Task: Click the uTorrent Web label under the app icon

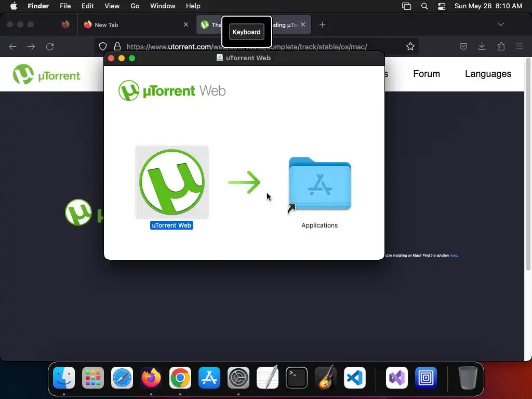Action: (171, 225)
